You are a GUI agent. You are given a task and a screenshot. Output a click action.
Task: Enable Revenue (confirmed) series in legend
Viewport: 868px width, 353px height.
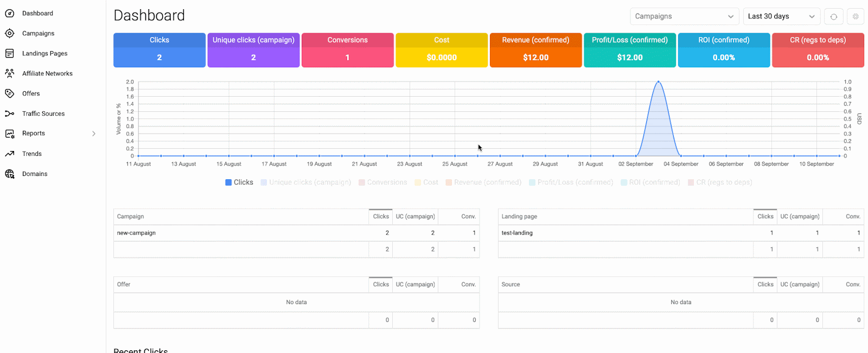[483, 182]
